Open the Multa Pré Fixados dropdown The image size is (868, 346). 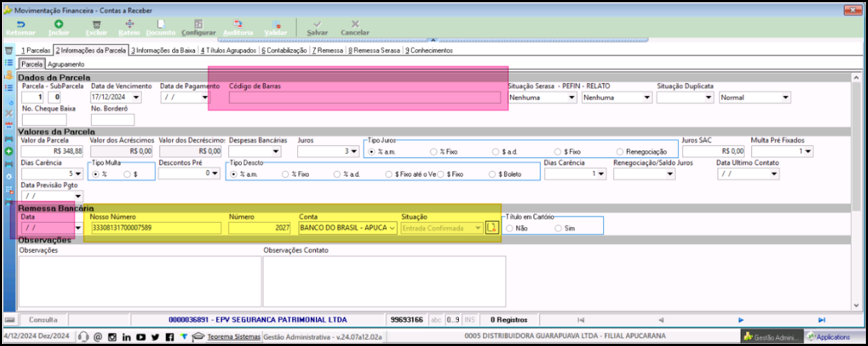tap(808, 151)
